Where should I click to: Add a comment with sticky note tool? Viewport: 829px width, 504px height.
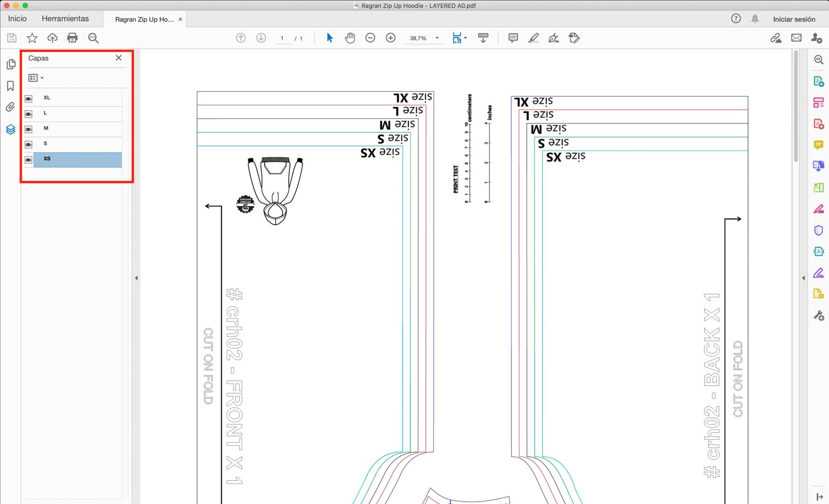tap(513, 38)
